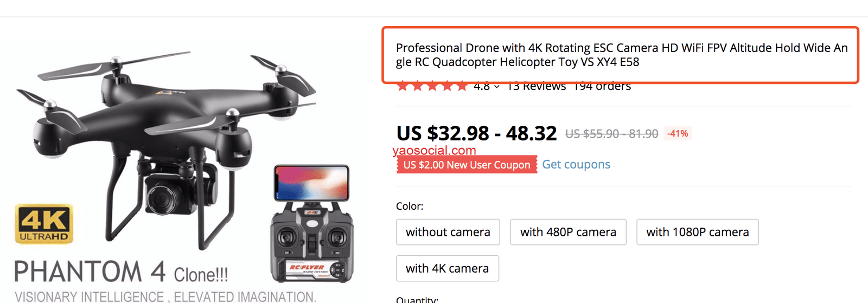
Task: Select the "with 480P camera" option
Action: 568,232
